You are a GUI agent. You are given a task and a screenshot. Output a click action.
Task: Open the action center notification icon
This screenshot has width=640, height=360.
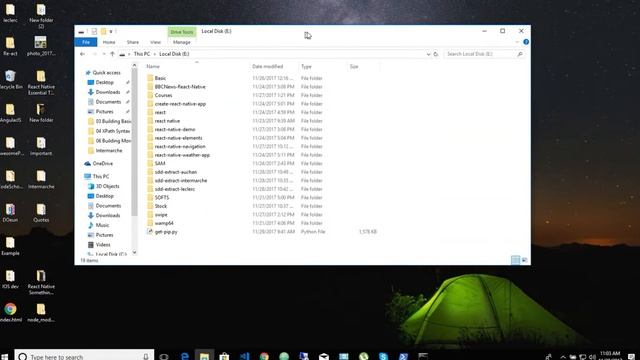631,357
